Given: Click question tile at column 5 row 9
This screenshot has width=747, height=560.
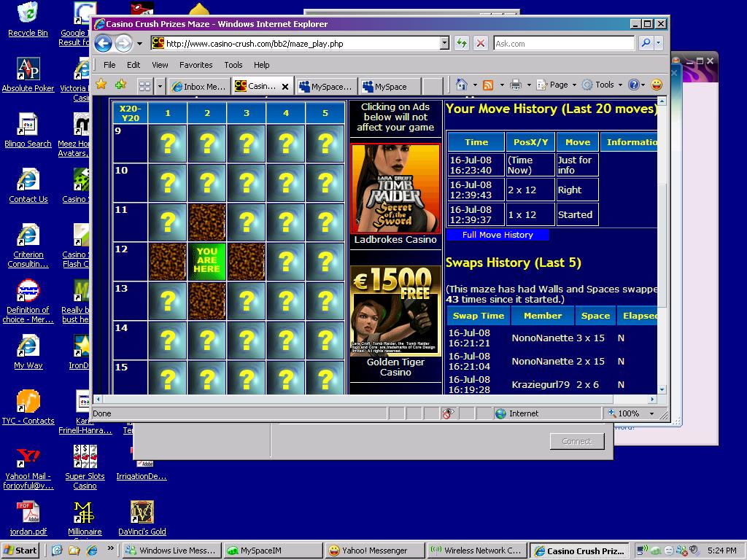Looking at the screenshot, I should [325, 144].
